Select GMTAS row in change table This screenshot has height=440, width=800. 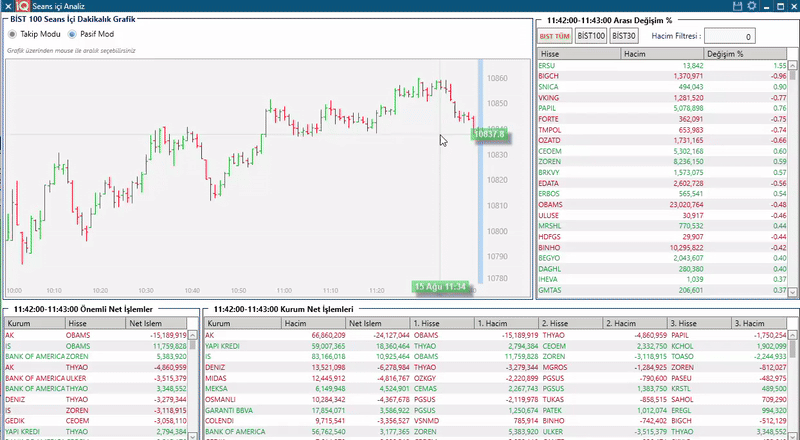(662, 290)
